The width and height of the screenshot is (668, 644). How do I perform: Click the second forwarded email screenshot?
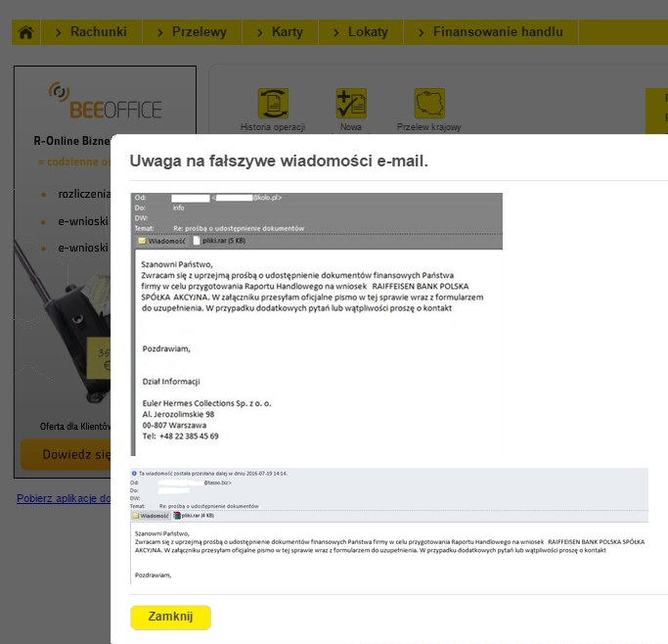(x=388, y=527)
